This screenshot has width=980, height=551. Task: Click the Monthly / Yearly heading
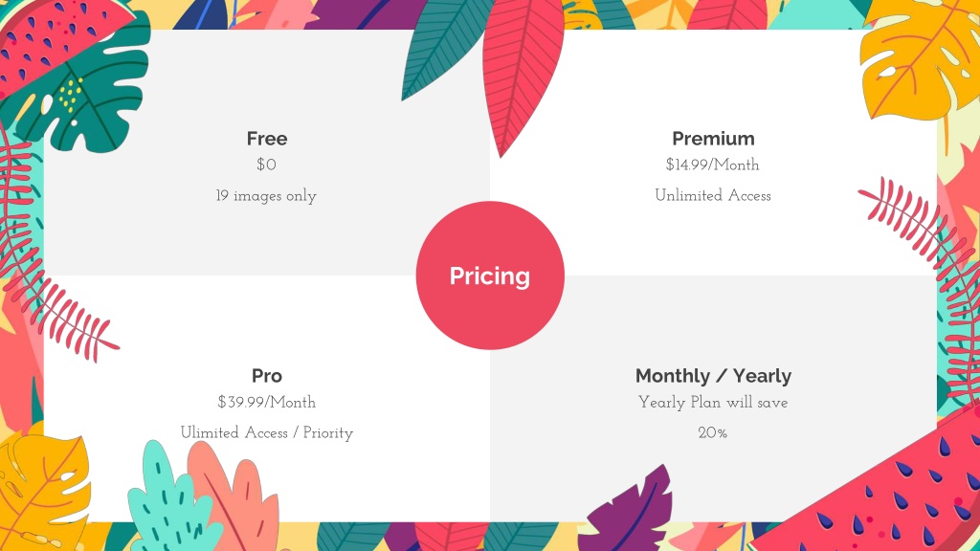click(713, 375)
